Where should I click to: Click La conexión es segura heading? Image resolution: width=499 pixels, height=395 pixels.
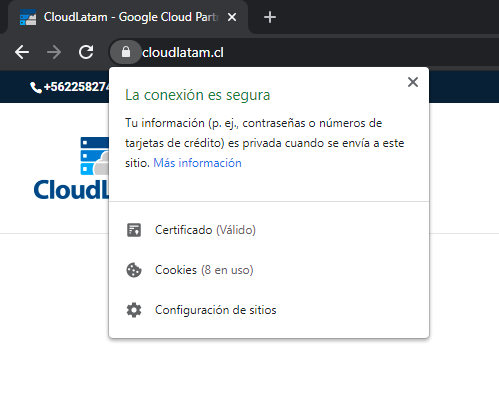tap(197, 95)
